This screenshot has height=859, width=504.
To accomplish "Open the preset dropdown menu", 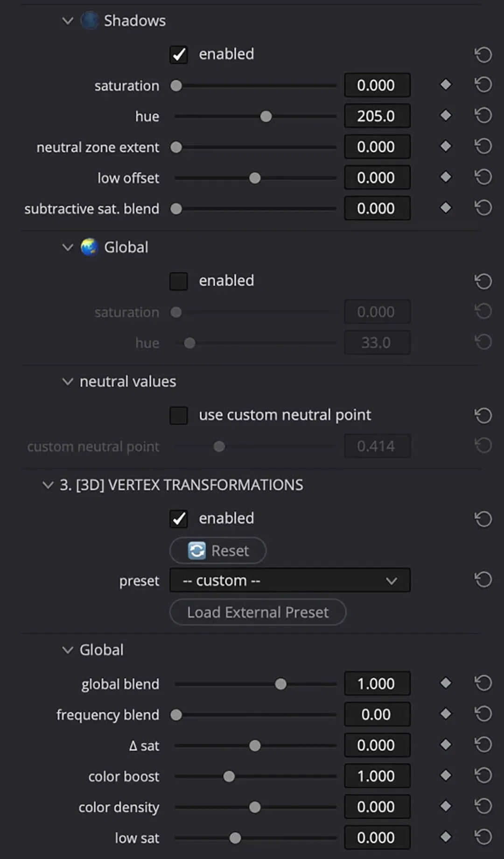I will [x=290, y=580].
